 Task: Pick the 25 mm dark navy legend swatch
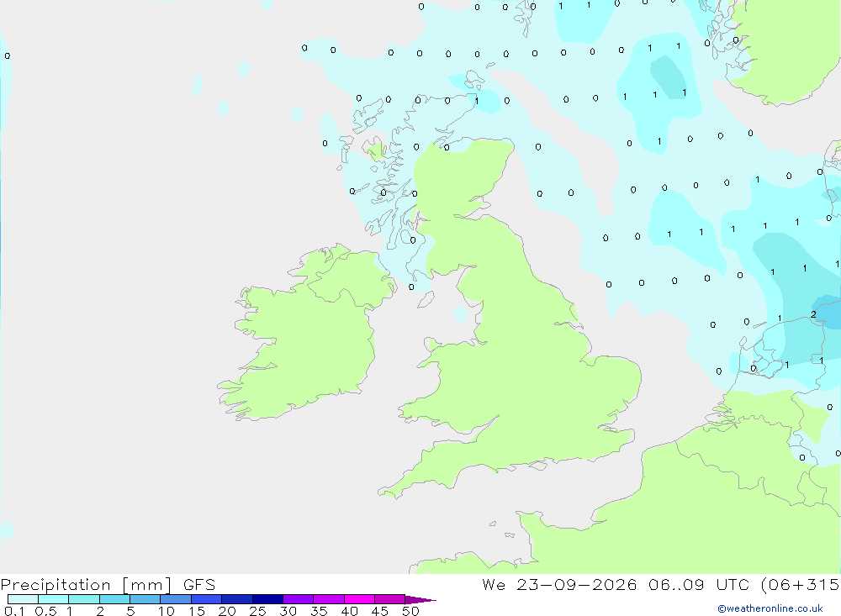click(267, 599)
